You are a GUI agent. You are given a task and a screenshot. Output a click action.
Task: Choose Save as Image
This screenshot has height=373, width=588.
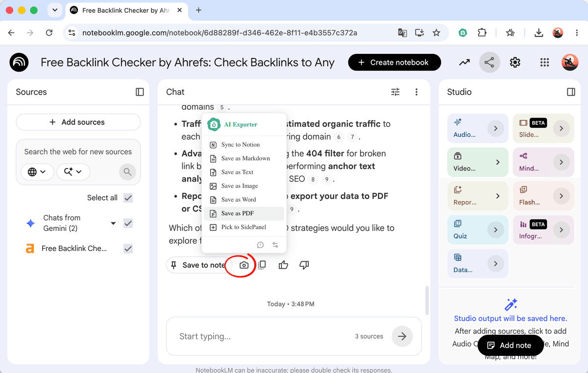point(244,186)
